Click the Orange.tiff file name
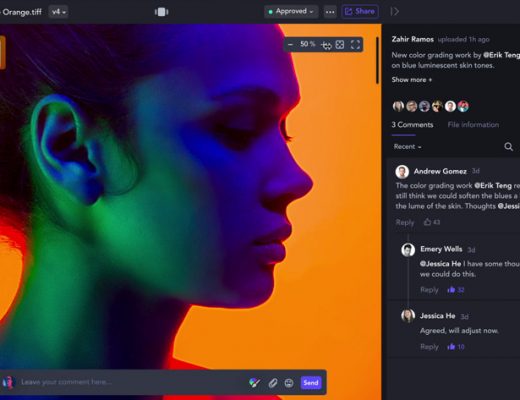The height and width of the screenshot is (400, 520). (22, 12)
